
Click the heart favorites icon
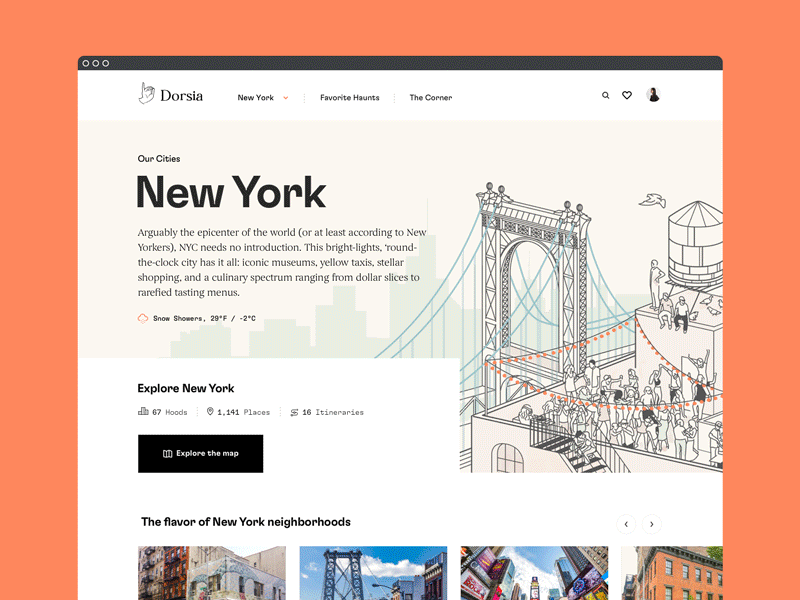click(x=627, y=95)
